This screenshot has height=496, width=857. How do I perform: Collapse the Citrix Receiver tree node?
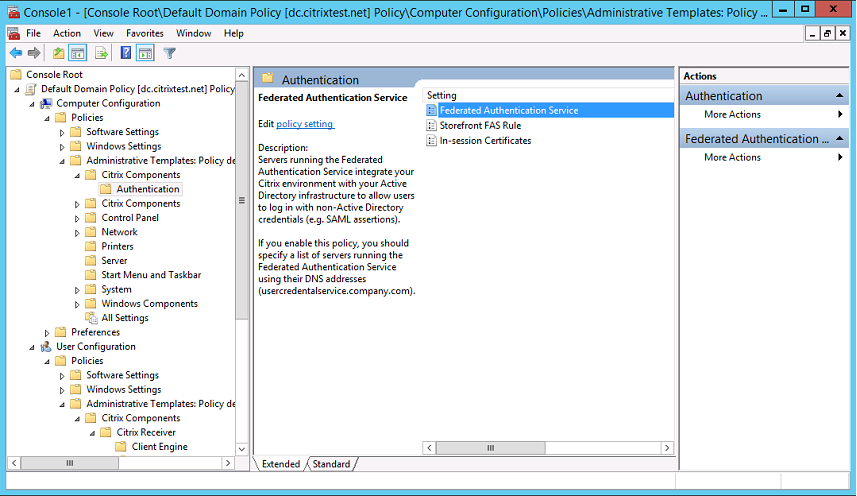click(x=92, y=433)
